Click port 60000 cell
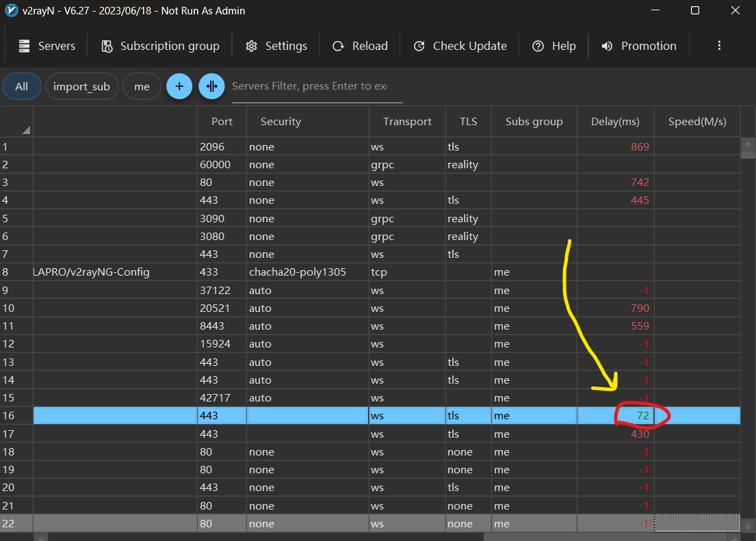The height and width of the screenshot is (541, 756). tap(222, 164)
